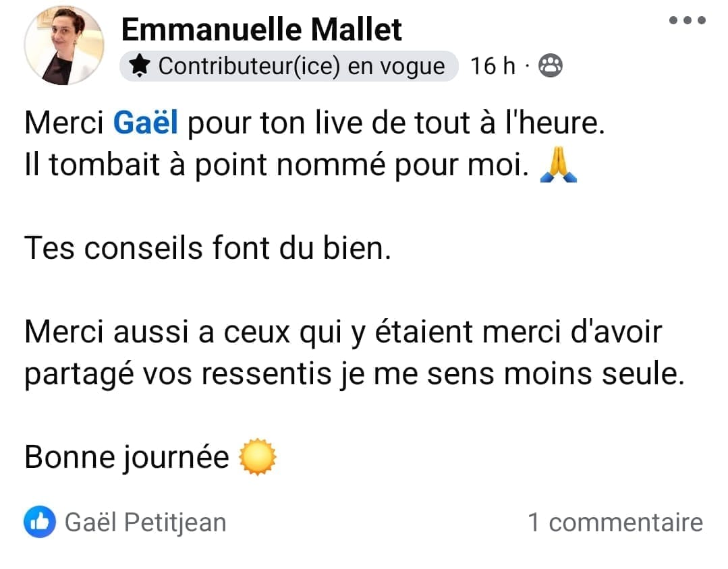Click Emmanuelle Mallet's profile picture

click(x=64, y=46)
